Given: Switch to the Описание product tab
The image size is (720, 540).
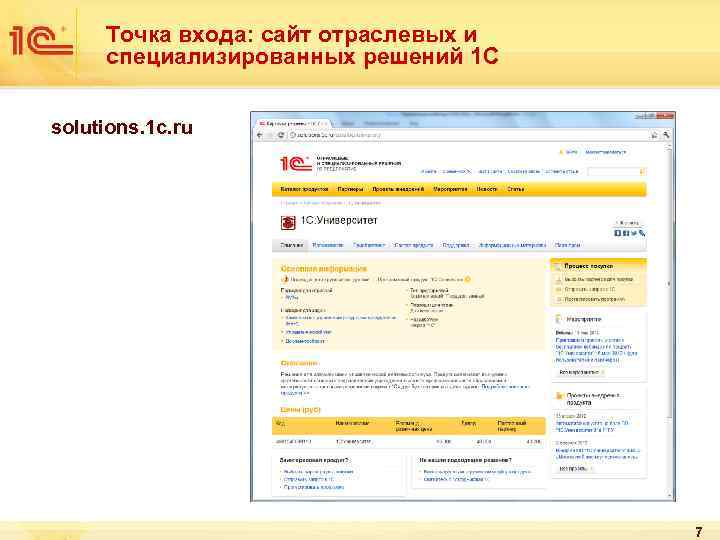Looking at the screenshot, I should pos(292,245).
